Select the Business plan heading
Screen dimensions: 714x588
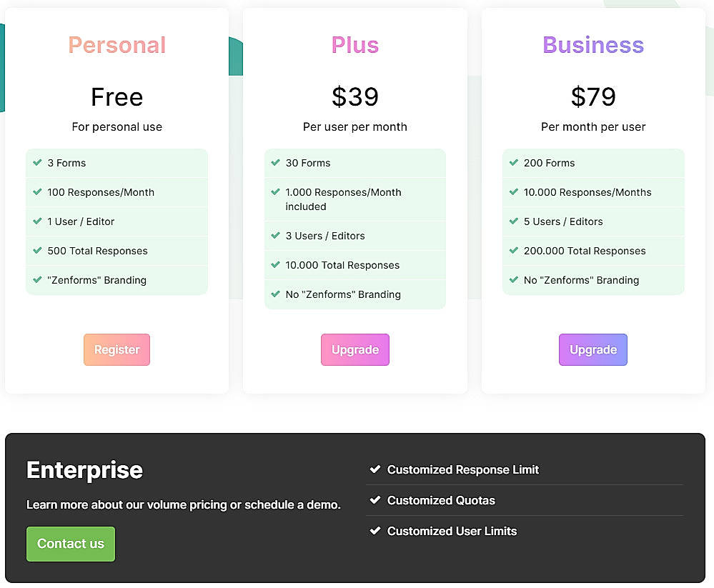point(592,45)
